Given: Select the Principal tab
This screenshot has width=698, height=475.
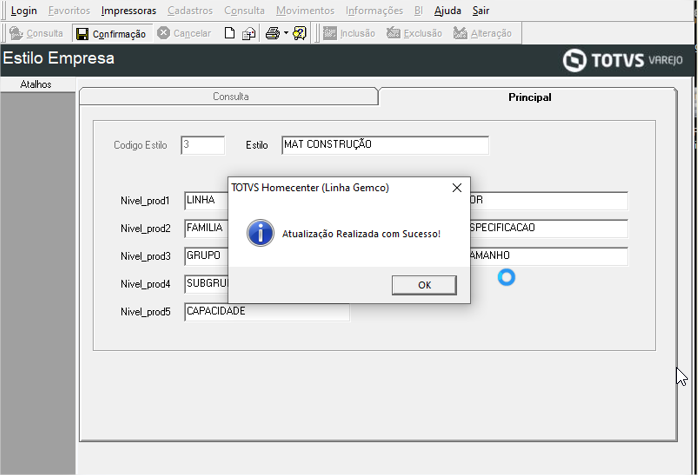Looking at the screenshot, I should point(529,97).
